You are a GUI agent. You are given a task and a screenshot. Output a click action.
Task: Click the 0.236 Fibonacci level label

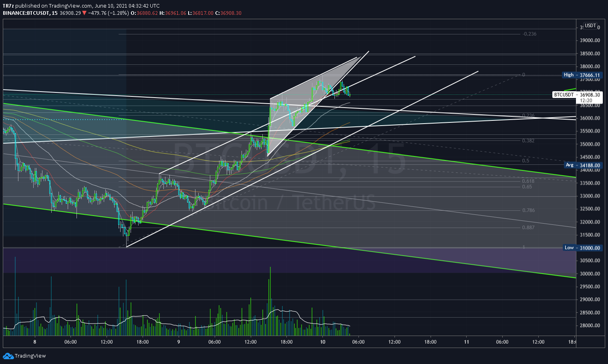point(528,116)
